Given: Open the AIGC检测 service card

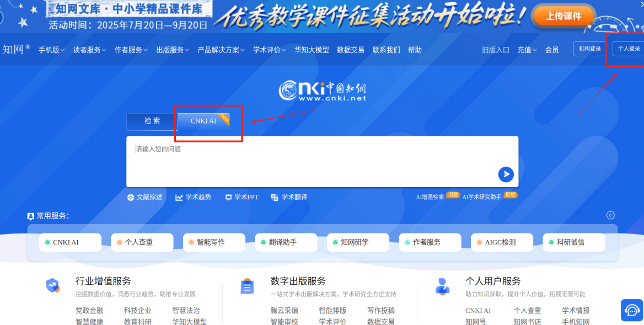Looking at the screenshot, I should 502,242.
